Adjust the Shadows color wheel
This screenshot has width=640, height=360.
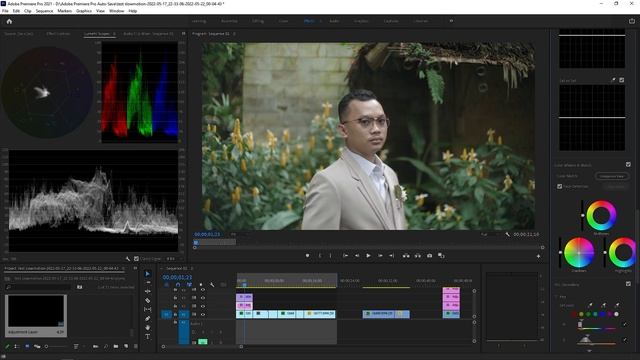[x=579, y=252]
